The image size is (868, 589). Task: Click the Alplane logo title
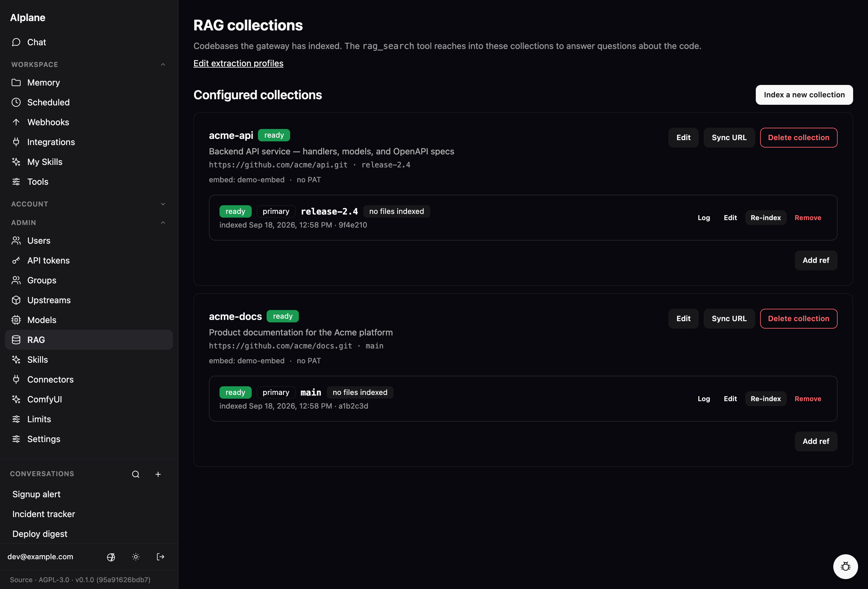28,18
